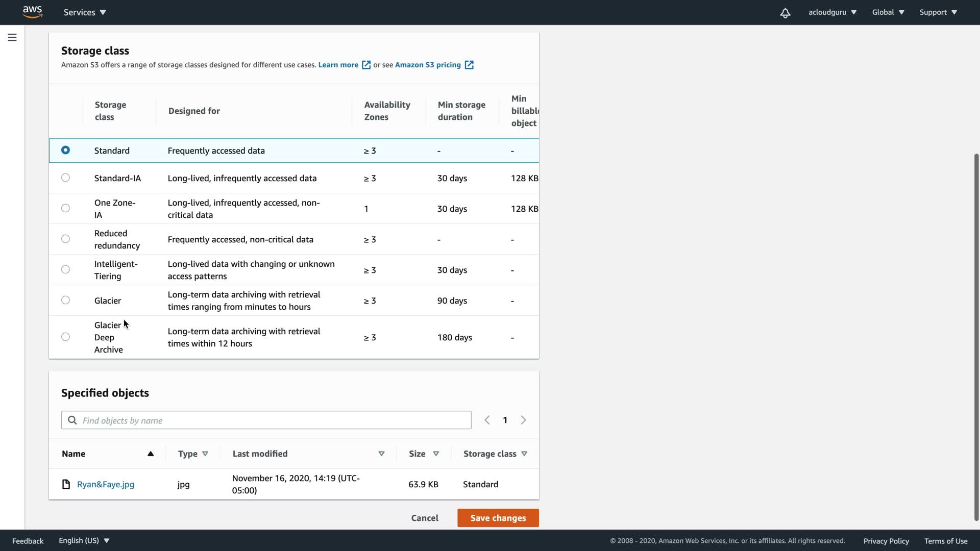
Task: Click the page vertical scrollbar
Action: coord(976,337)
